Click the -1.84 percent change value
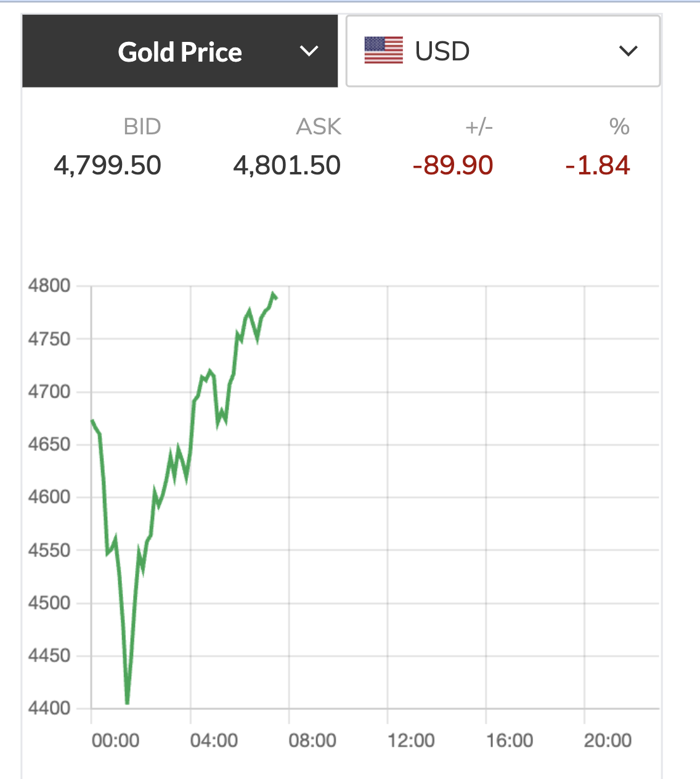The height and width of the screenshot is (779, 700). 597,165
